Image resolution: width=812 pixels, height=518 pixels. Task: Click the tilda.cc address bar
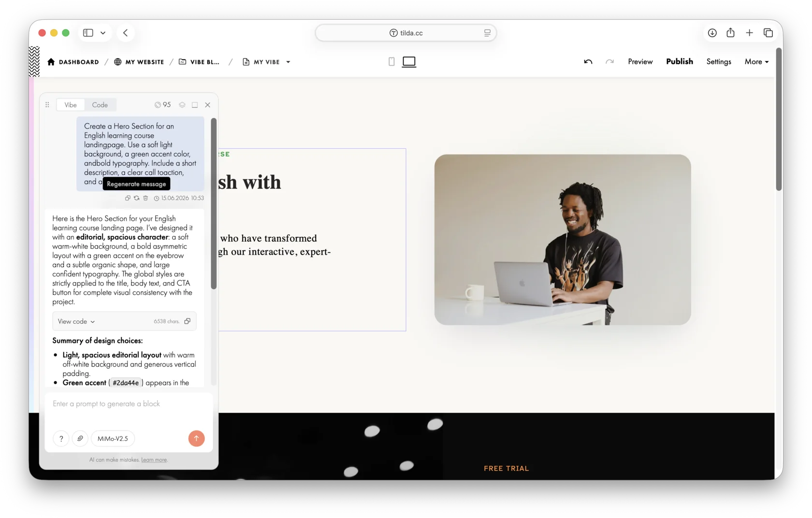coord(406,33)
